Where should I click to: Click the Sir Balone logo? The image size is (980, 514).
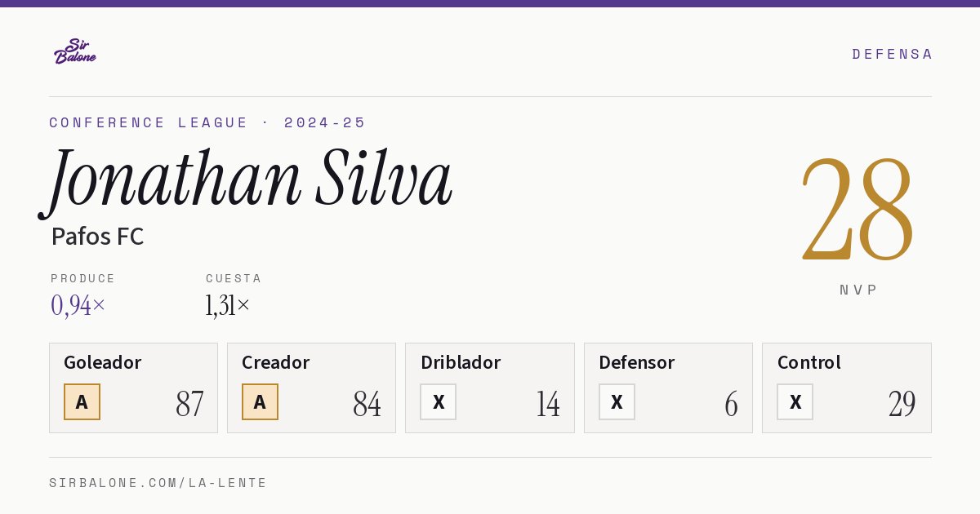pos(75,51)
